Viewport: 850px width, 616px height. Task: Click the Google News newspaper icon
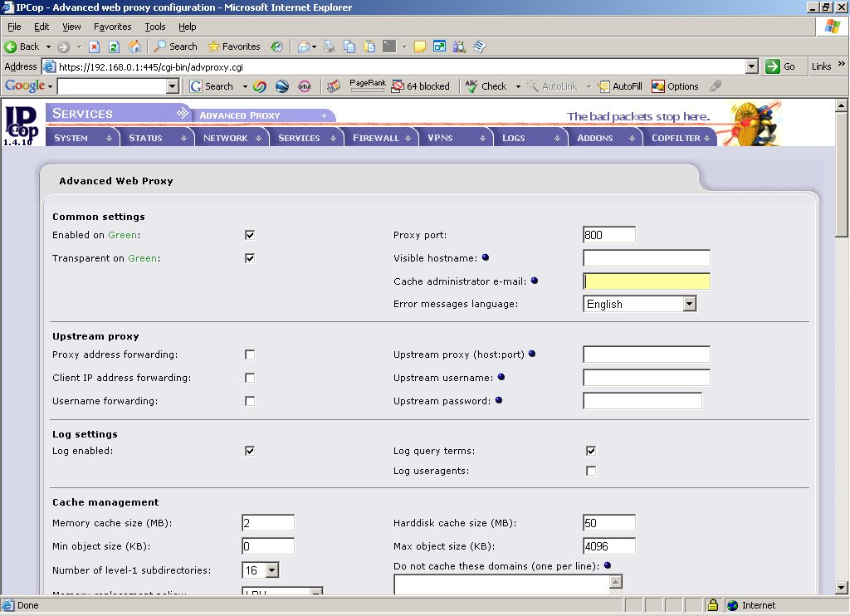coord(334,86)
